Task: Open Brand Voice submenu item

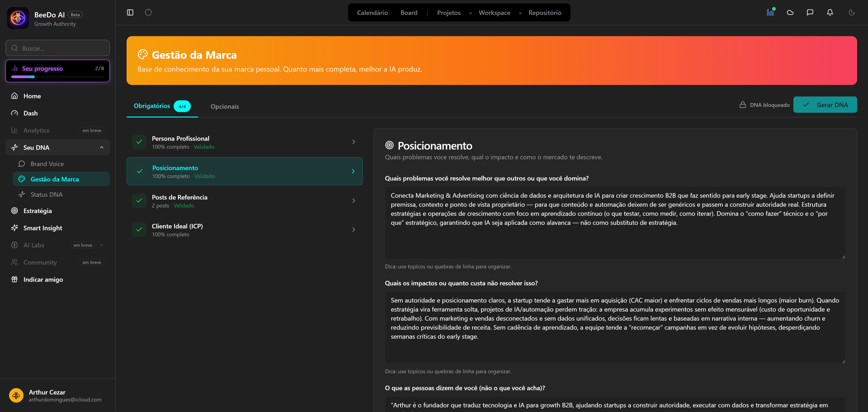Action: coord(61,163)
